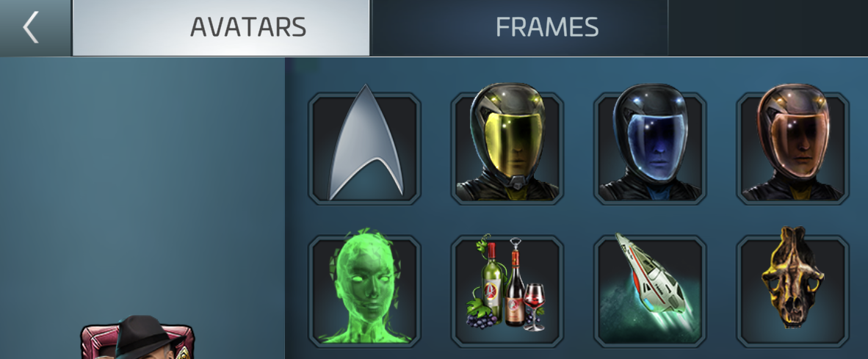Viewport: 868px width, 359px height.
Task: Choose the green hologram head avatar
Action: click(365, 291)
